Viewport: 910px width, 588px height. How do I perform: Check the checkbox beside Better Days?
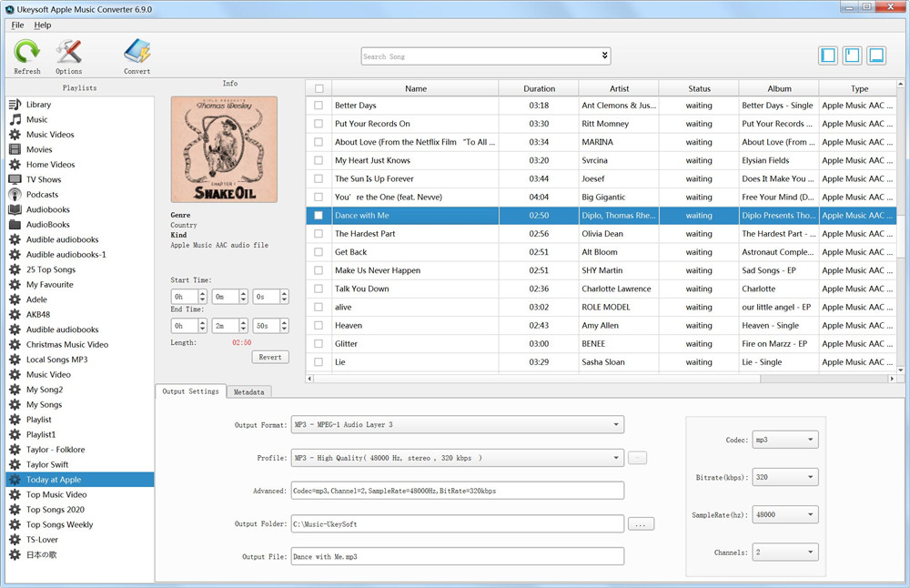point(320,106)
